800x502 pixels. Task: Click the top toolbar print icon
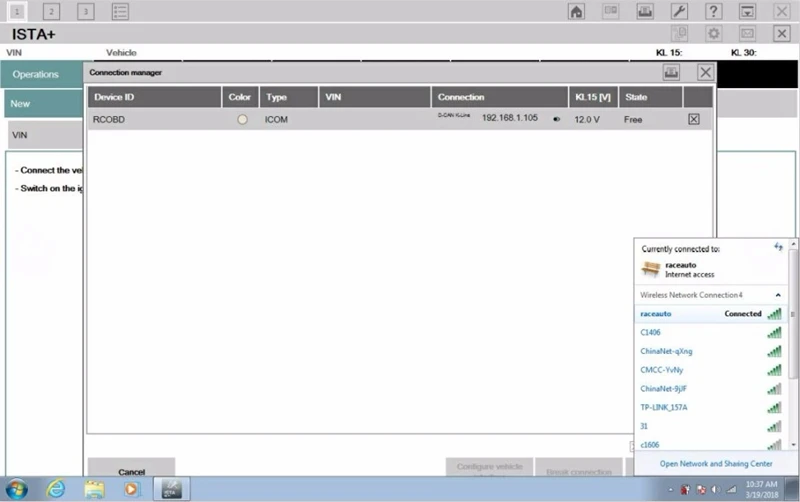coord(645,11)
